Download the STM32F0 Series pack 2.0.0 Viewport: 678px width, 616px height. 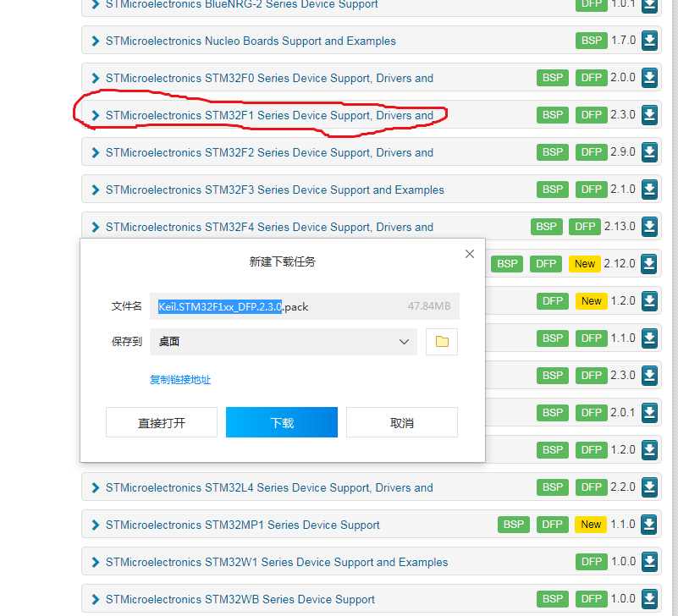click(x=649, y=77)
